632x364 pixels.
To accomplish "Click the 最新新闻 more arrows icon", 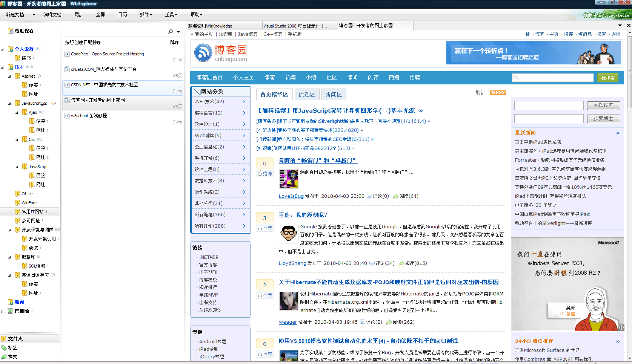I will (618, 133).
